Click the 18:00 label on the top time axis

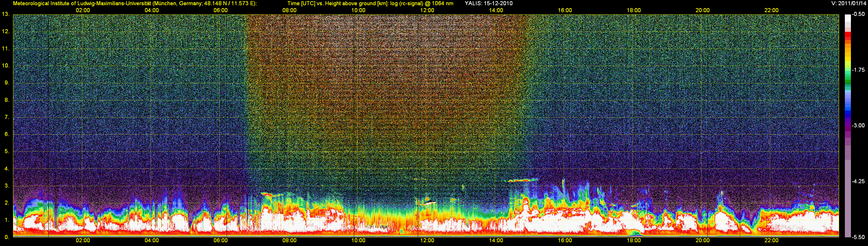(x=633, y=10)
